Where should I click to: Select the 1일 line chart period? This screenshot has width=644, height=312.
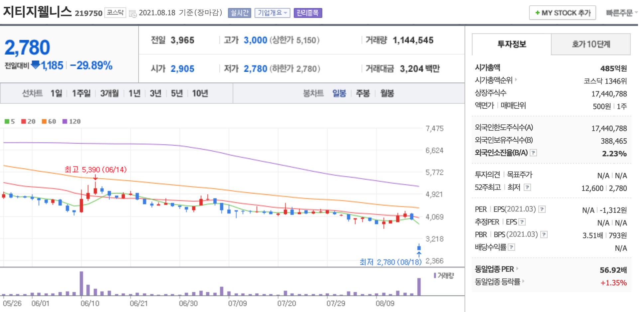coord(56,93)
